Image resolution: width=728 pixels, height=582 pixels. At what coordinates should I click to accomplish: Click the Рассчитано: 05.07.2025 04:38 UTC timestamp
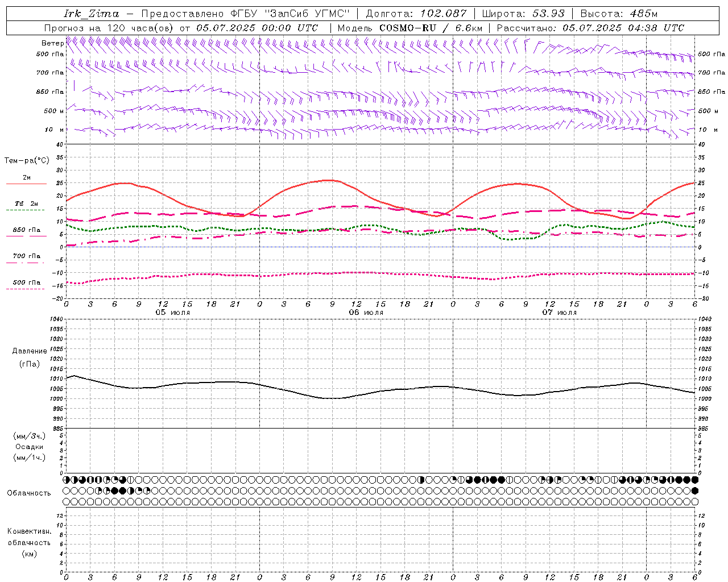[590, 28]
